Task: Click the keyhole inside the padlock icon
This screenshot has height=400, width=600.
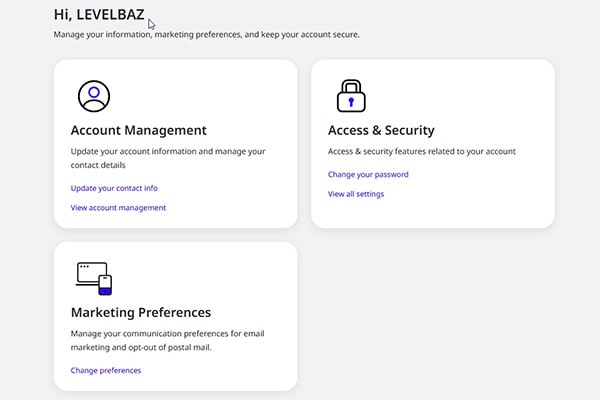Action: pyautogui.click(x=351, y=102)
